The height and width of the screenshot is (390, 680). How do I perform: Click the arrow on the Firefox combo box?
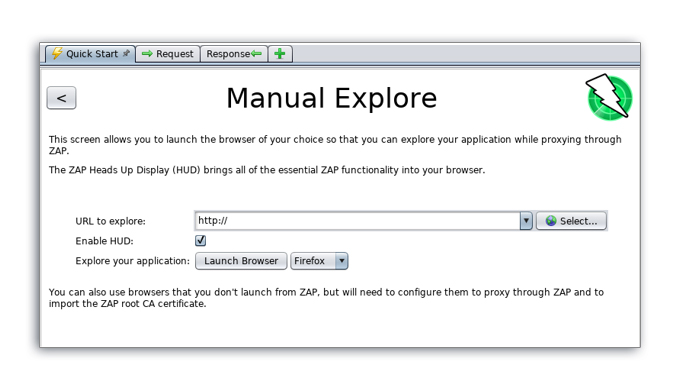click(342, 261)
